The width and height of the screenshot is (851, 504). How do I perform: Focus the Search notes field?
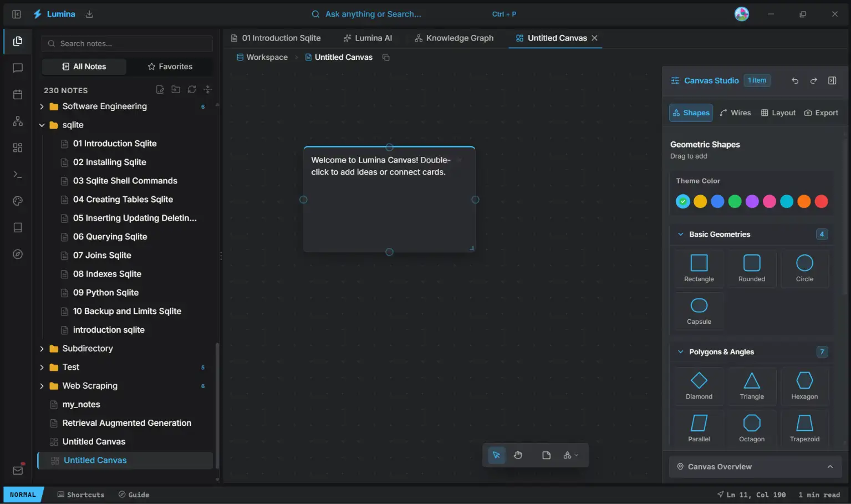coord(127,44)
